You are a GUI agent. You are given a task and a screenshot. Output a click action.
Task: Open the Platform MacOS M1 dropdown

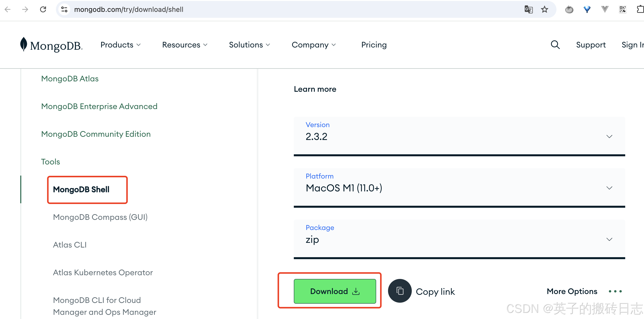459,188
